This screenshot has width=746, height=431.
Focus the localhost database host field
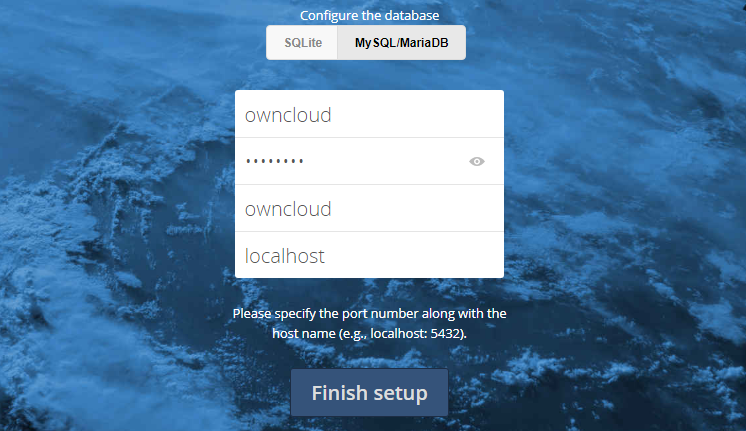[x=369, y=255]
